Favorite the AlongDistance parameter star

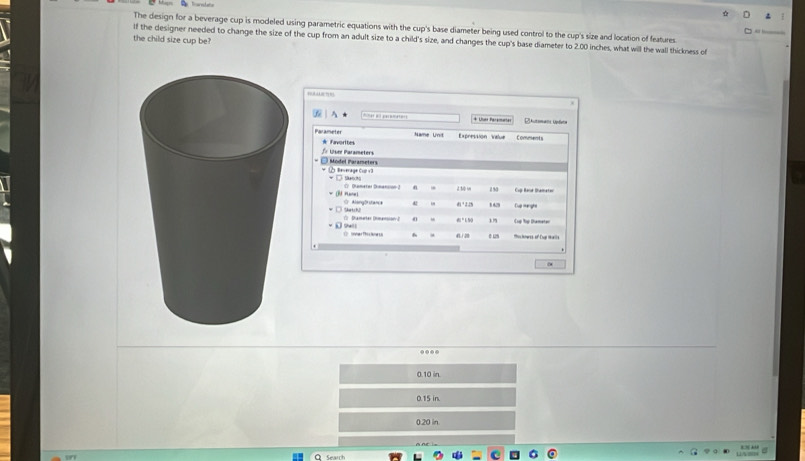pos(346,202)
